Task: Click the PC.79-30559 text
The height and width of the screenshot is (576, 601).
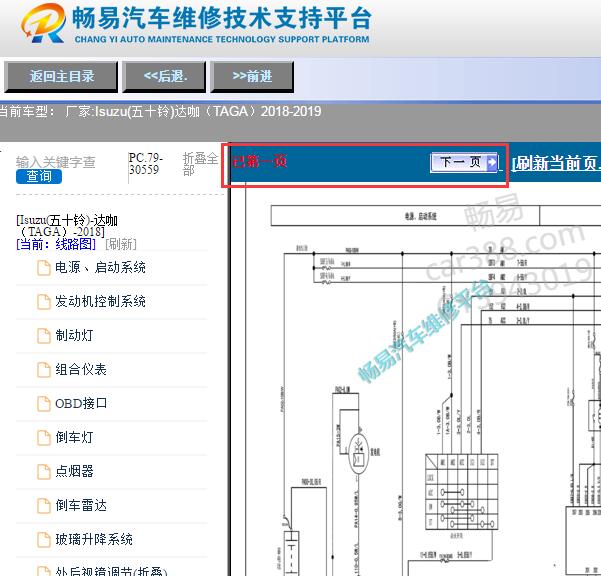Action: (x=145, y=164)
